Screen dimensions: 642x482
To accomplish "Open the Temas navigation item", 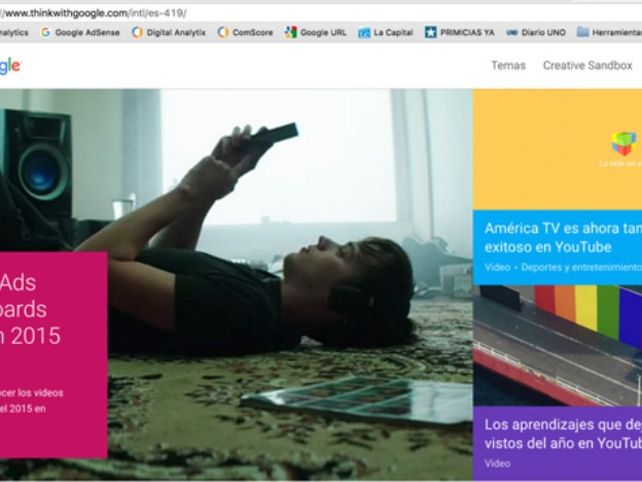I will coord(509,66).
